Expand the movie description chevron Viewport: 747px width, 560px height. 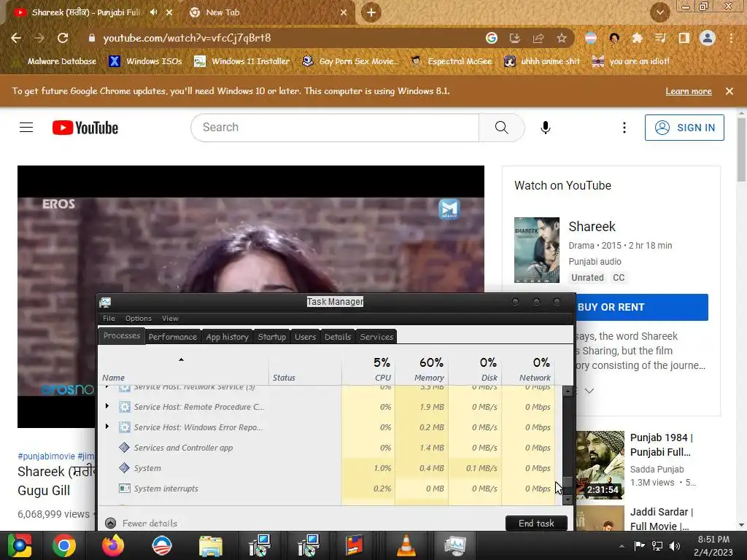point(589,391)
